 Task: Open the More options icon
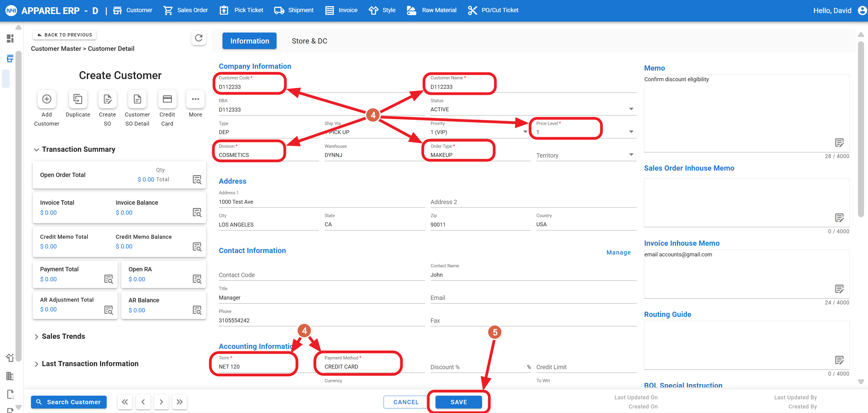click(x=195, y=99)
